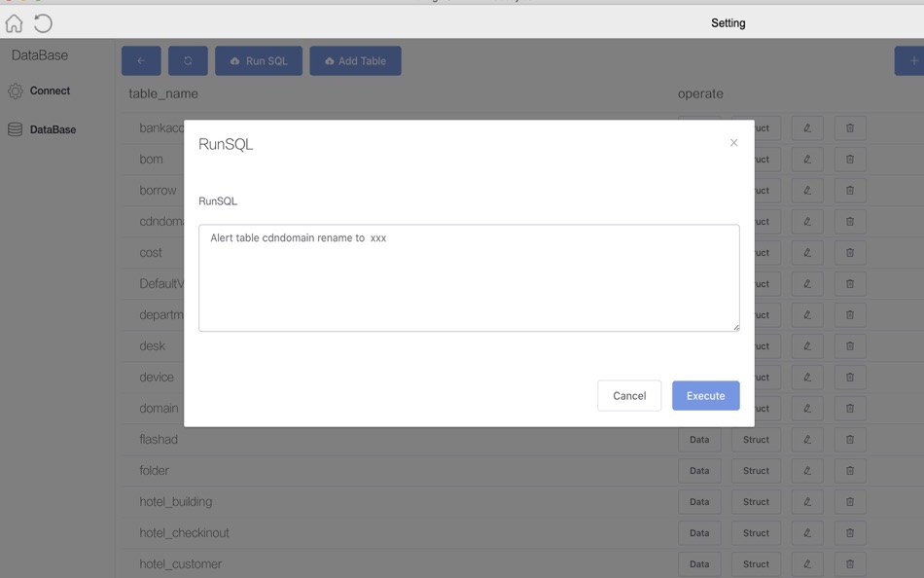924x578 pixels.
Task: Delete the flashad table
Action: [x=850, y=440]
